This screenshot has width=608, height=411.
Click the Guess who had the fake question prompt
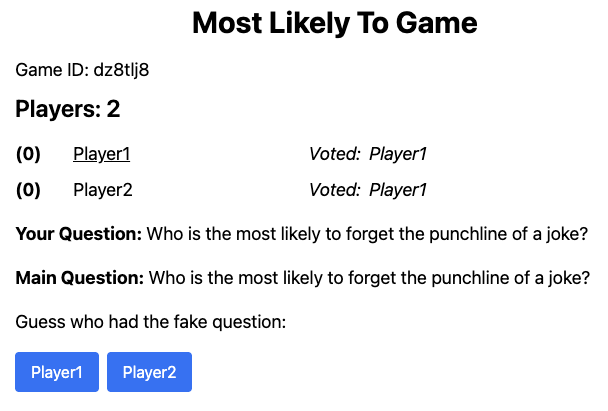point(151,322)
